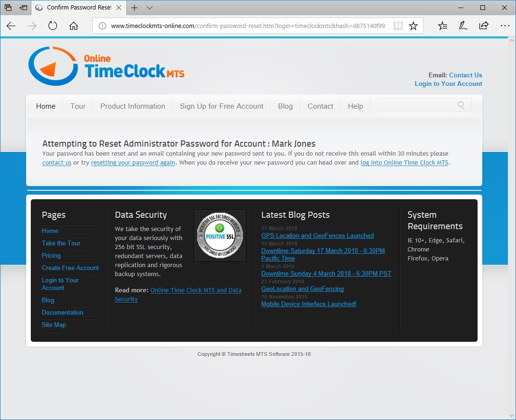Close the Confirm Password Reset tab
Image resolution: width=516 pixels, height=420 pixels.
pyautogui.click(x=119, y=8)
